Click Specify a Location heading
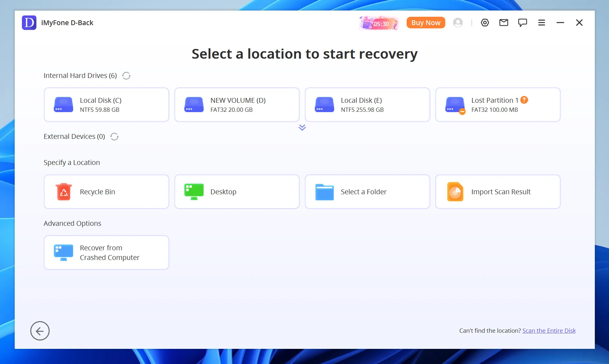Screen dimensions: 609x364 pyautogui.click(x=72, y=163)
